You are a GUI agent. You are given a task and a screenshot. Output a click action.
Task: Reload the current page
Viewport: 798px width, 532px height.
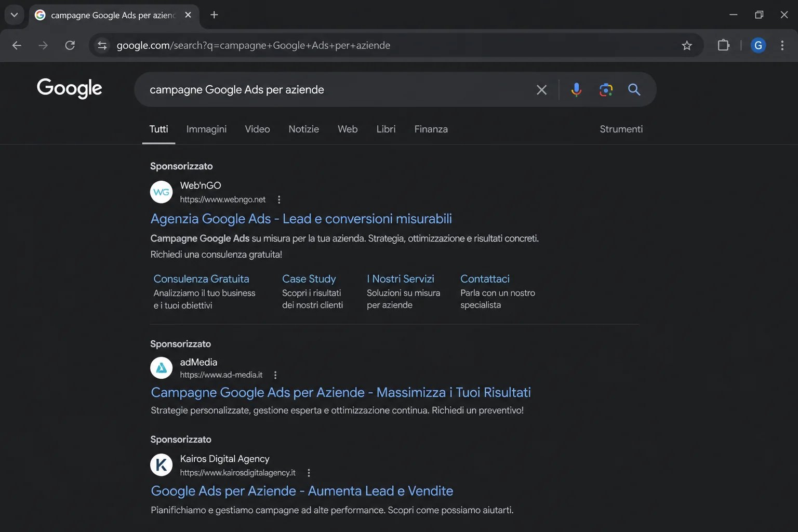pos(70,45)
